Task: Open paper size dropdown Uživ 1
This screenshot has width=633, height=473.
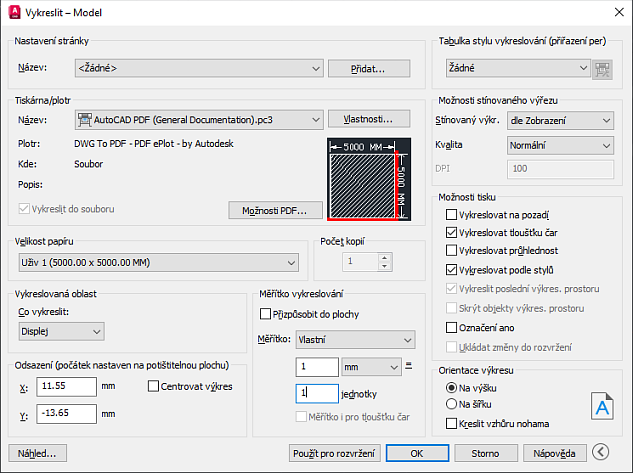Action: point(159,263)
